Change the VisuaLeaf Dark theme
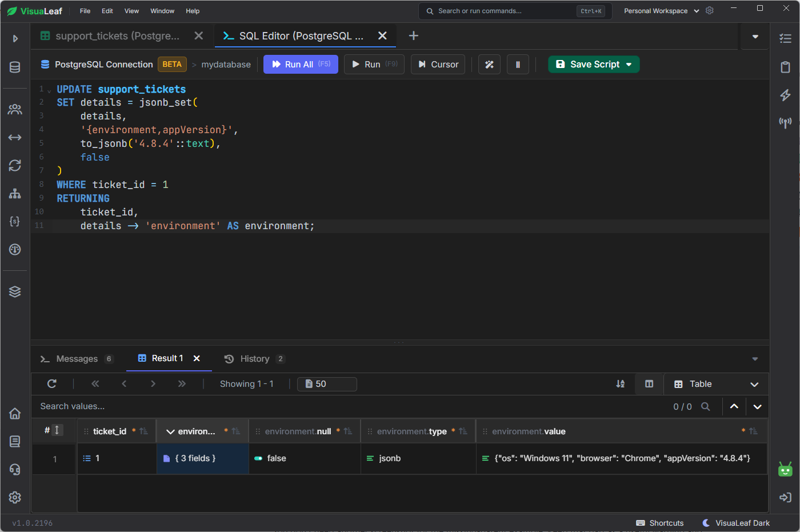This screenshot has height=532, width=800. click(x=736, y=523)
